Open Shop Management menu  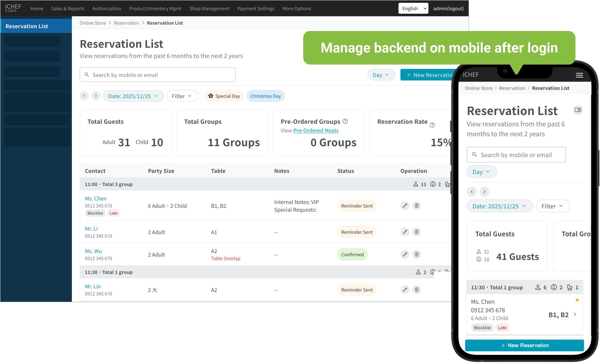(210, 9)
